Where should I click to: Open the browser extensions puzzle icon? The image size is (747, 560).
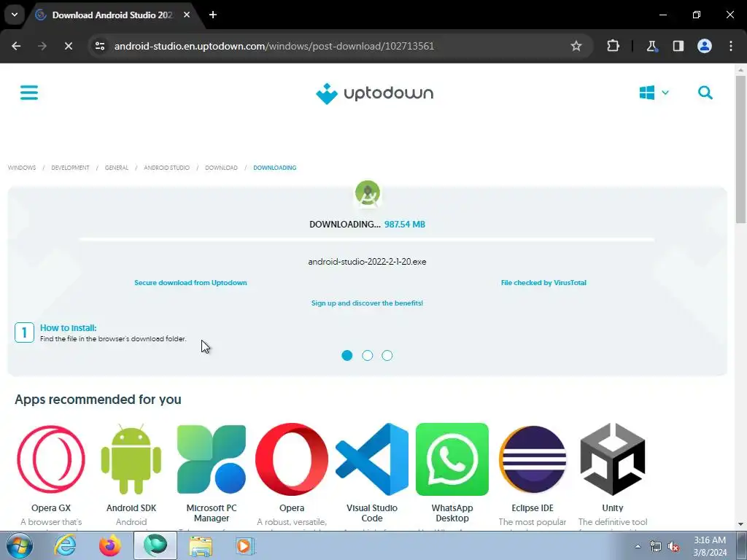click(x=613, y=46)
